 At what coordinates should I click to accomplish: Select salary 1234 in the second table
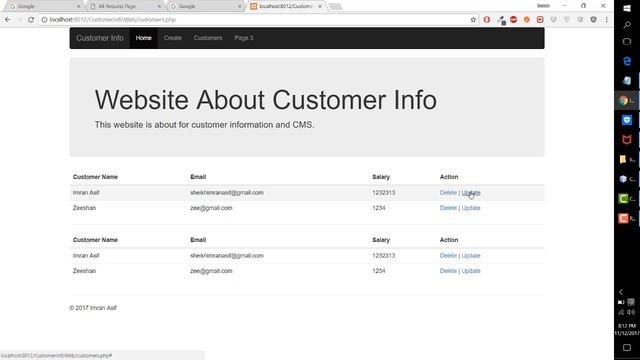click(x=379, y=271)
